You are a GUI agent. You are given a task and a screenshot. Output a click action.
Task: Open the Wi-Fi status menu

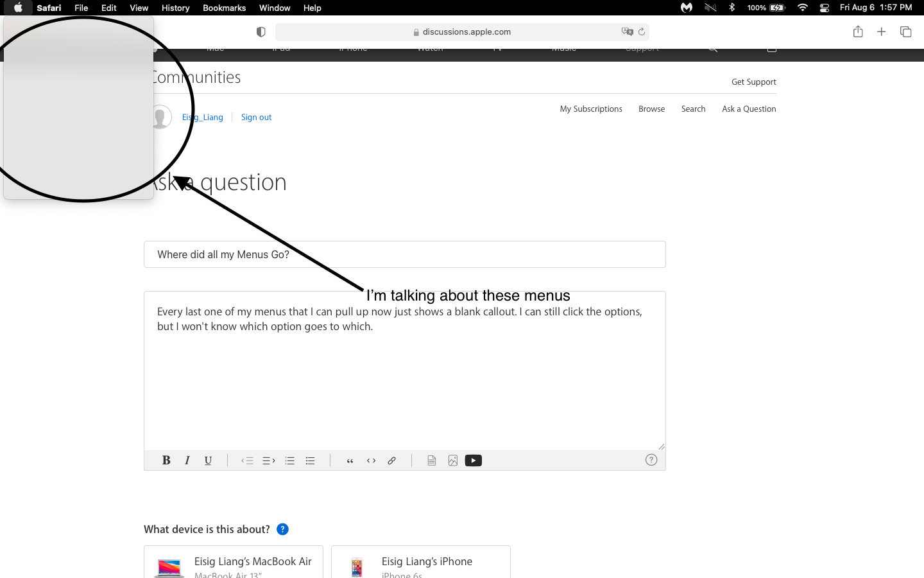pyautogui.click(x=803, y=8)
